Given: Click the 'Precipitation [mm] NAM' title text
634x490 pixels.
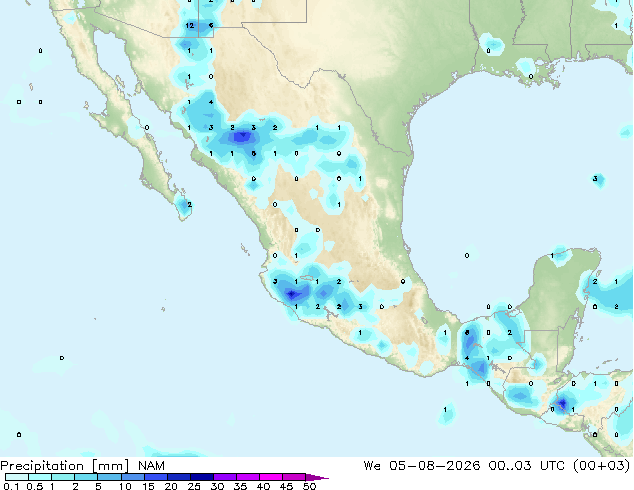Looking at the screenshot, I should tap(82, 466).
